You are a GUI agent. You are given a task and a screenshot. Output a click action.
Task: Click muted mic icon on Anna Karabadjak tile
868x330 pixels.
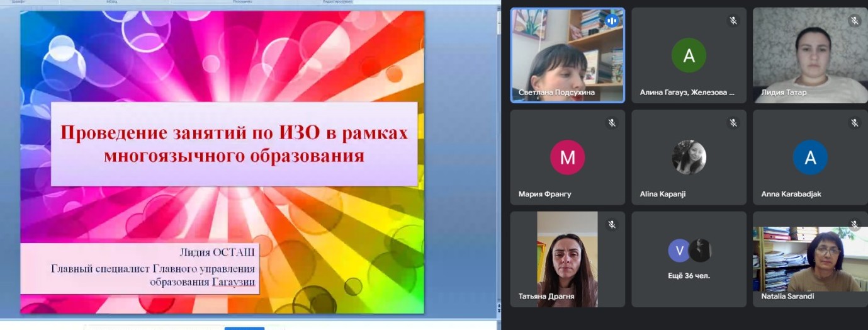pyautogui.click(x=854, y=123)
